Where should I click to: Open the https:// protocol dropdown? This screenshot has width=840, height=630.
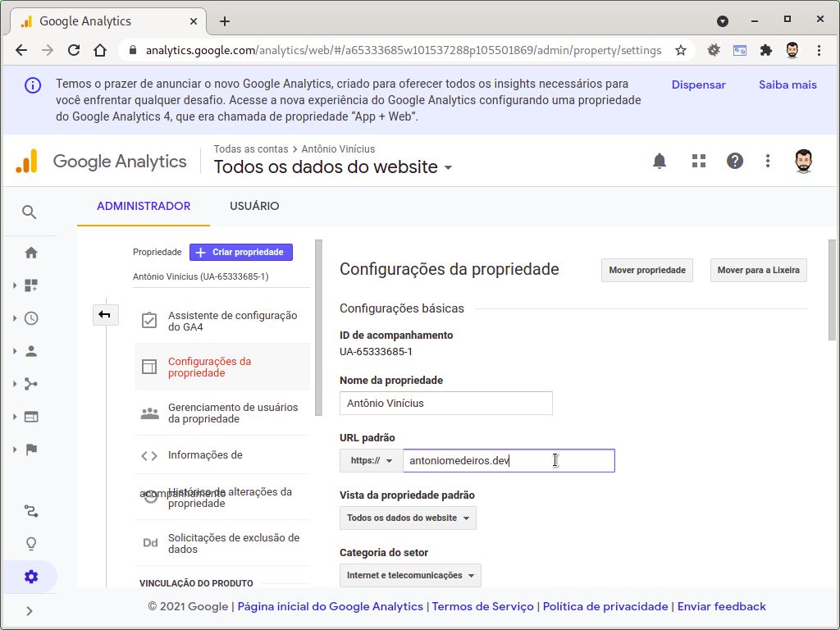tap(372, 461)
